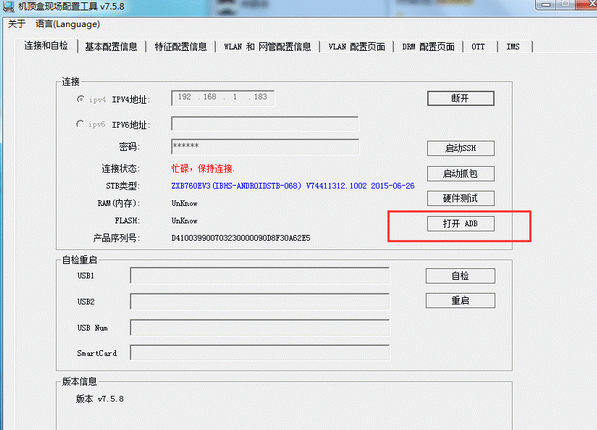Click the 启动抓包 button

click(461, 174)
